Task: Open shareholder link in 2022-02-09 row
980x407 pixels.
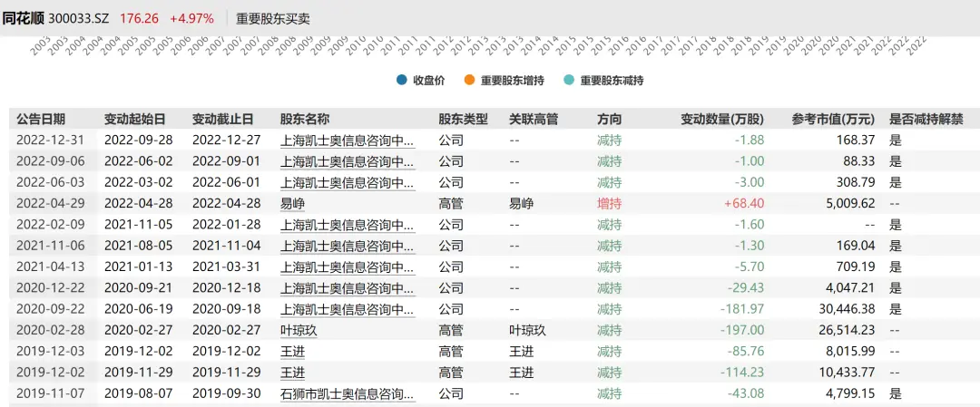Action: point(348,224)
